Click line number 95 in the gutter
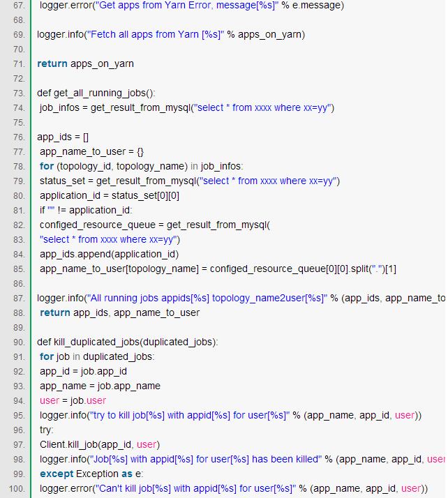The image size is (448, 498). click(19, 416)
